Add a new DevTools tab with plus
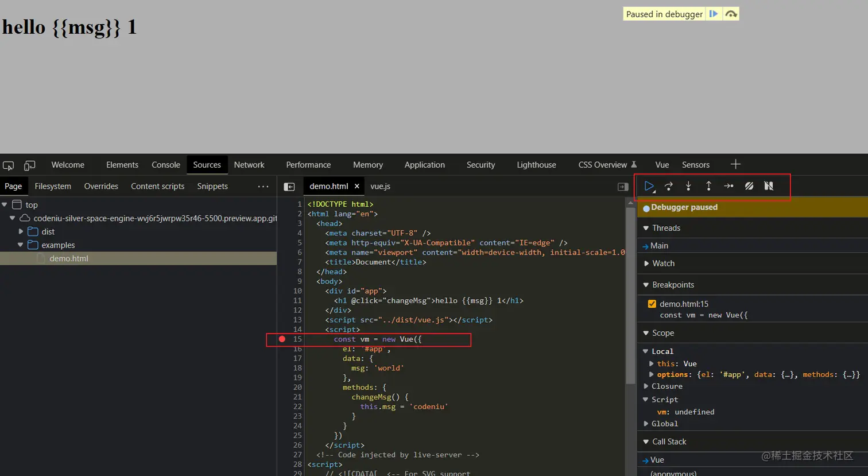 click(x=735, y=164)
